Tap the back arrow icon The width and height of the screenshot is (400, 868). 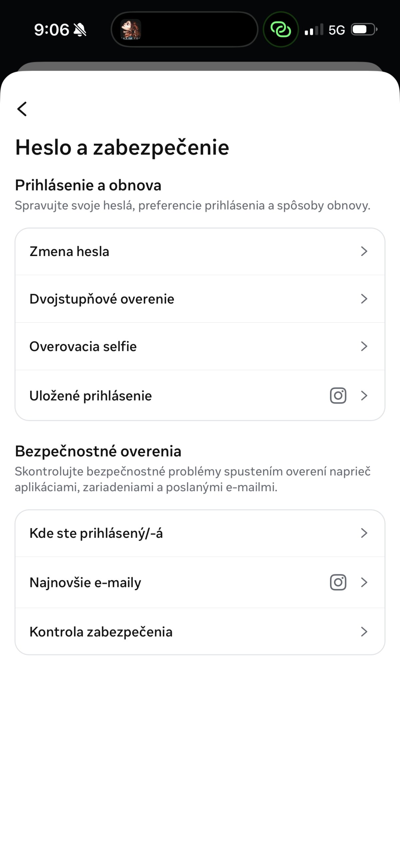click(x=22, y=109)
